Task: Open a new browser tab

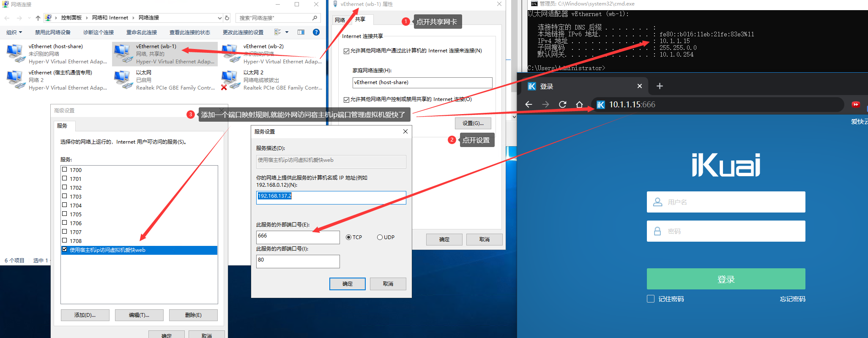Action: pyautogui.click(x=660, y=86)
